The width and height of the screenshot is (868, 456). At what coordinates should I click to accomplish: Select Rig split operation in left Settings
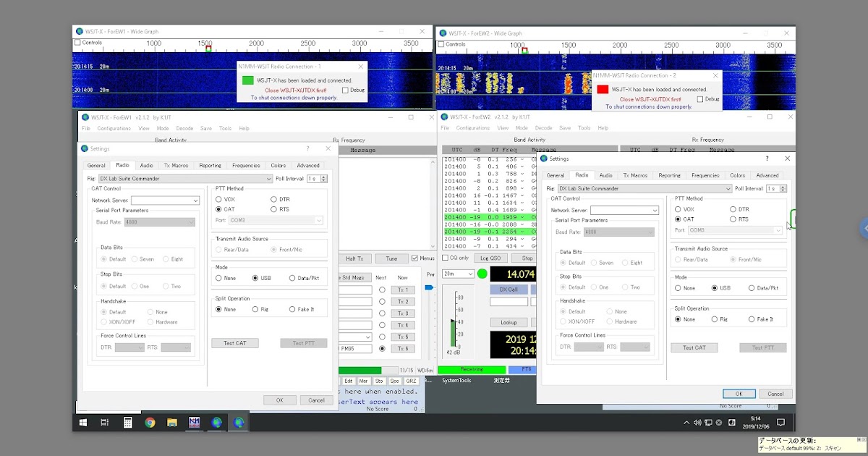point(255,309)
